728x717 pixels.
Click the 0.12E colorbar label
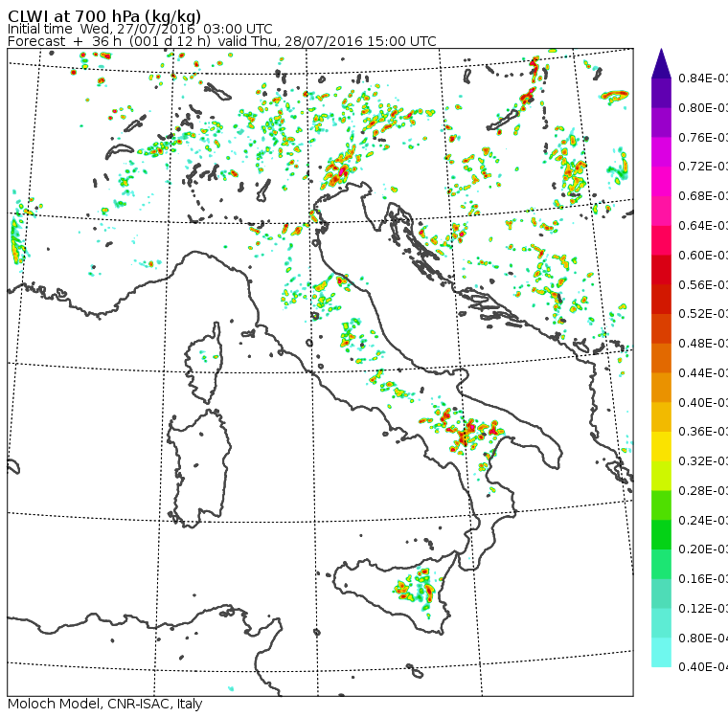tap(703, 609)
